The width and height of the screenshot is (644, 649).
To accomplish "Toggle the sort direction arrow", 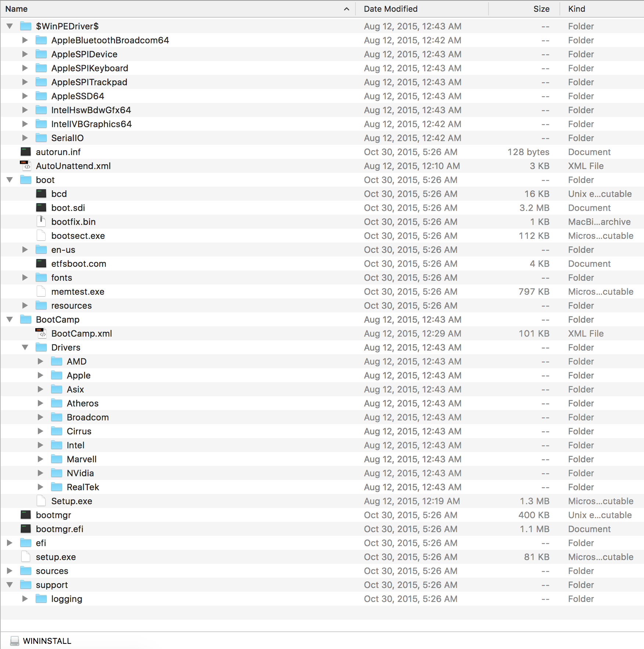I will 346,9.
